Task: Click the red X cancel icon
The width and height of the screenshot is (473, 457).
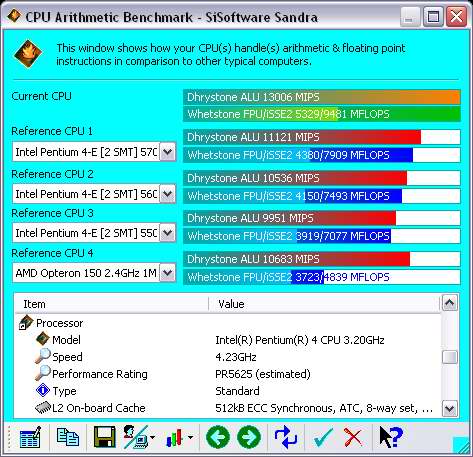Action: pyautogui.click(x=353, y=437)
